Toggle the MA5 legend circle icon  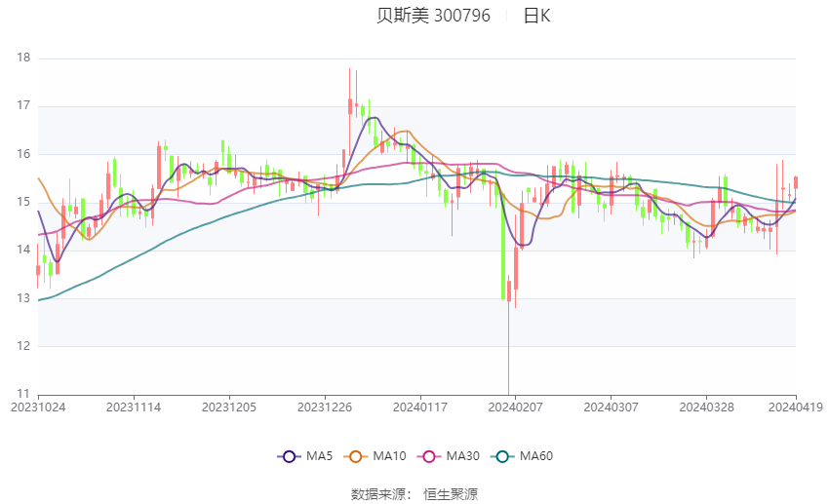coord(289,456)
